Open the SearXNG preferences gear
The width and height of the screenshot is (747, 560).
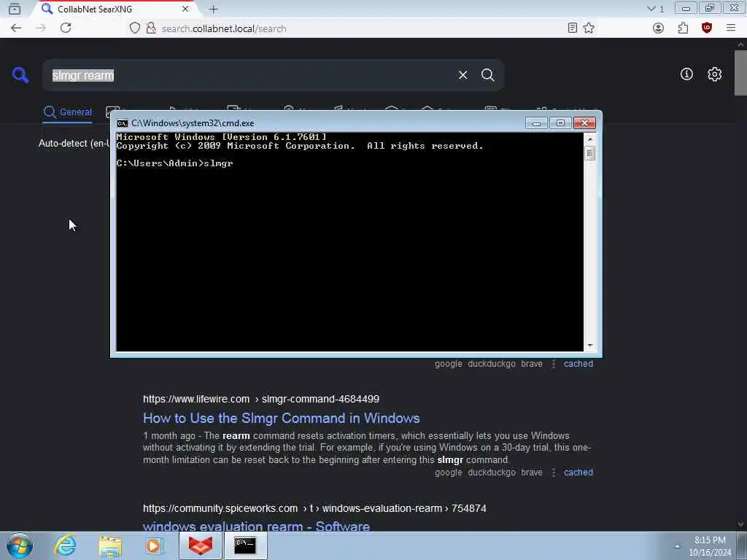[x=714, y=74]
